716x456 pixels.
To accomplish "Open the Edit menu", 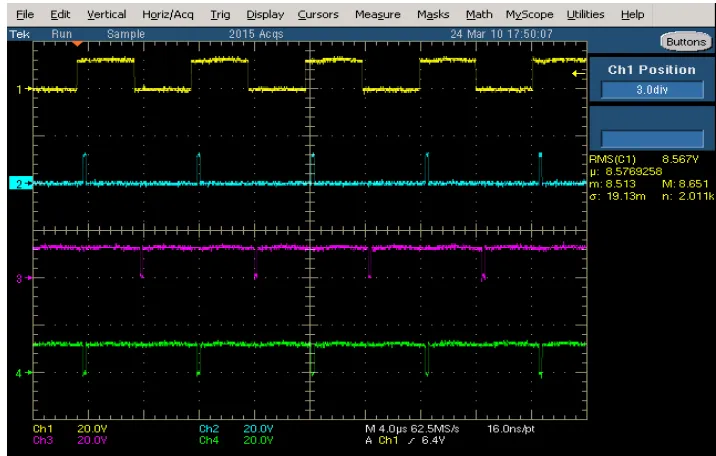I will pos(60,15).
